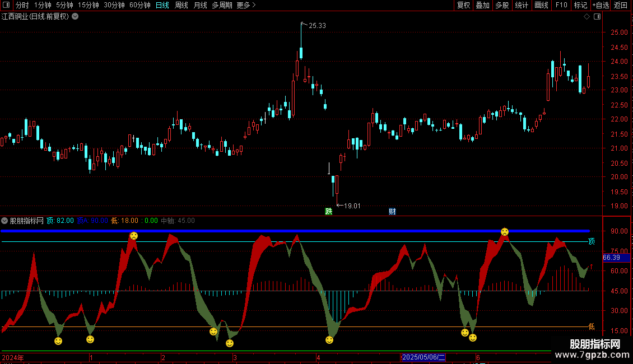
Task: Click the green 跌 marker below the candles
Action: pos(329,212)
